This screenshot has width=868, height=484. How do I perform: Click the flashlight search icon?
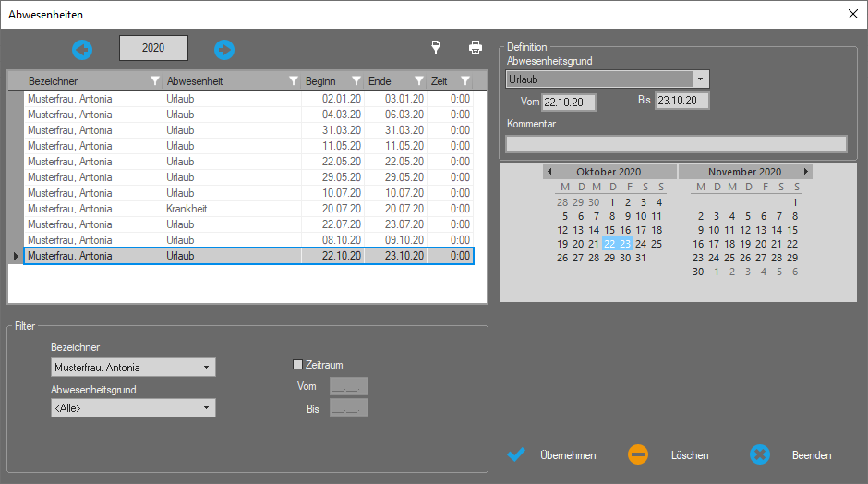click(x=436, y=48)
